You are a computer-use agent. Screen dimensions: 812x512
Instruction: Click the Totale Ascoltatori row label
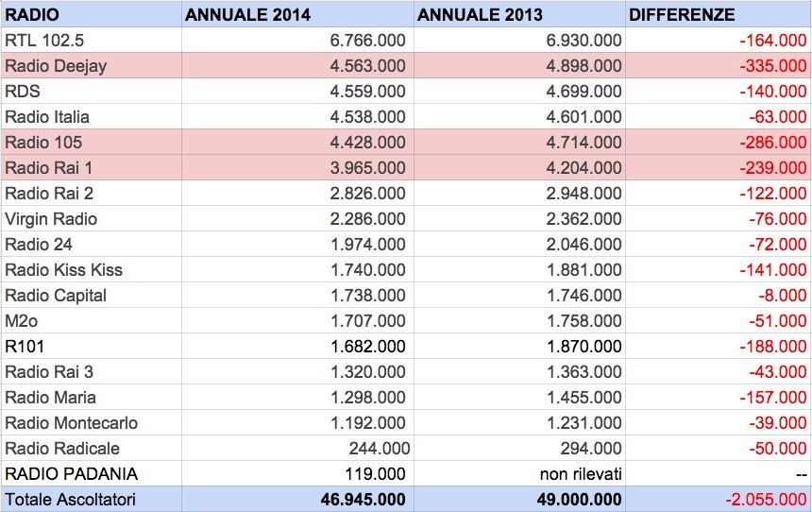tap(70, 499)
